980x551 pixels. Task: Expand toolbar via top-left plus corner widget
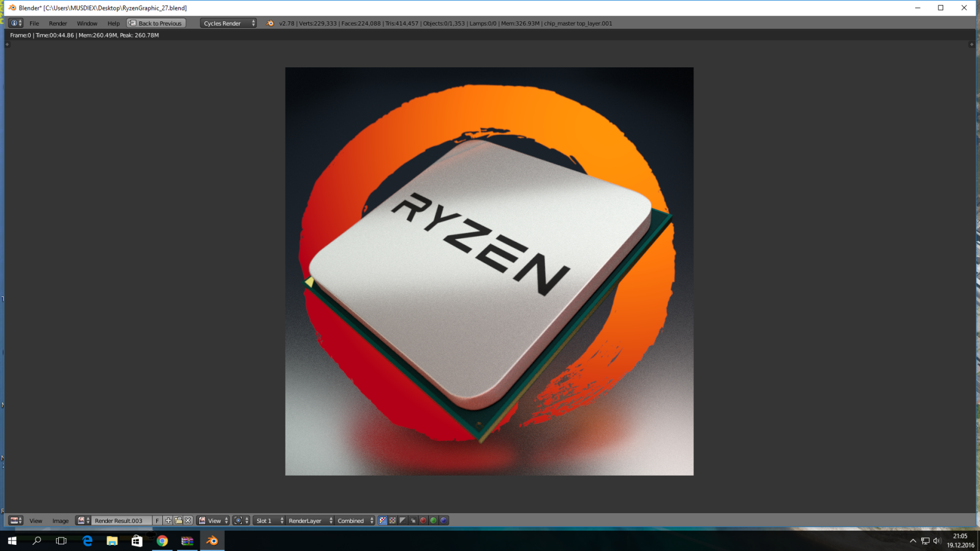(7, 44)
